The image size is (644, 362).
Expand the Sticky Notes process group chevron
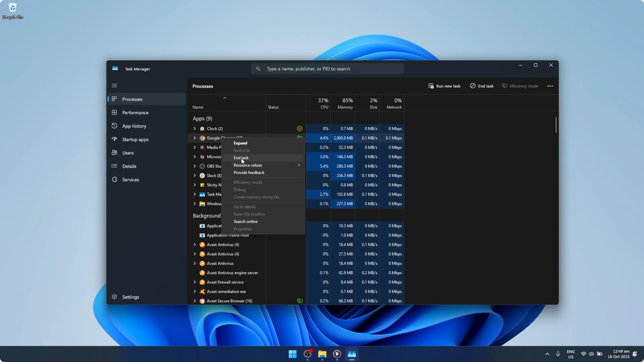[x=194, y=185]
